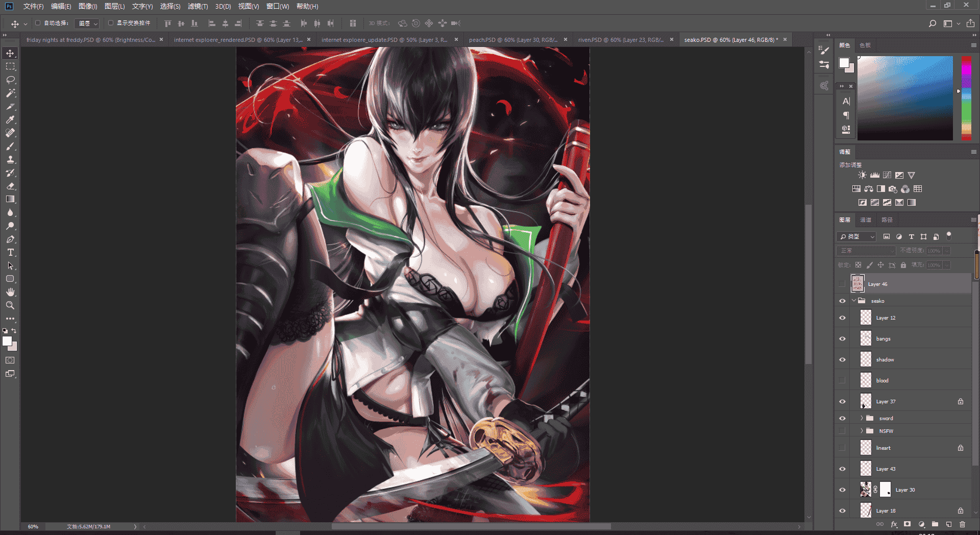The image size is (980, 535).
Task: Hide the bangs layer
Action: pos(842,338)
